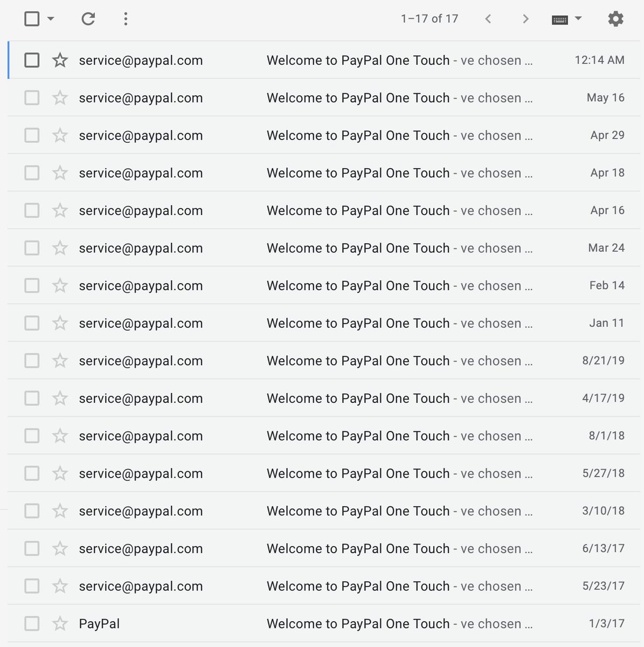Star the 4/17/19 email
Image resolution: width=644 pixels, height=647 pixels.
(60, 398)
